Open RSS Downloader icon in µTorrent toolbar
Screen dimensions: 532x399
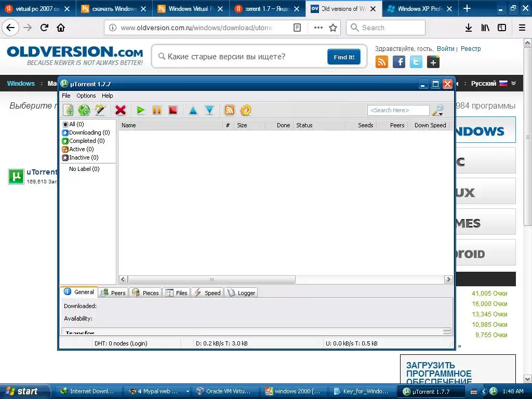click(229, 110)
